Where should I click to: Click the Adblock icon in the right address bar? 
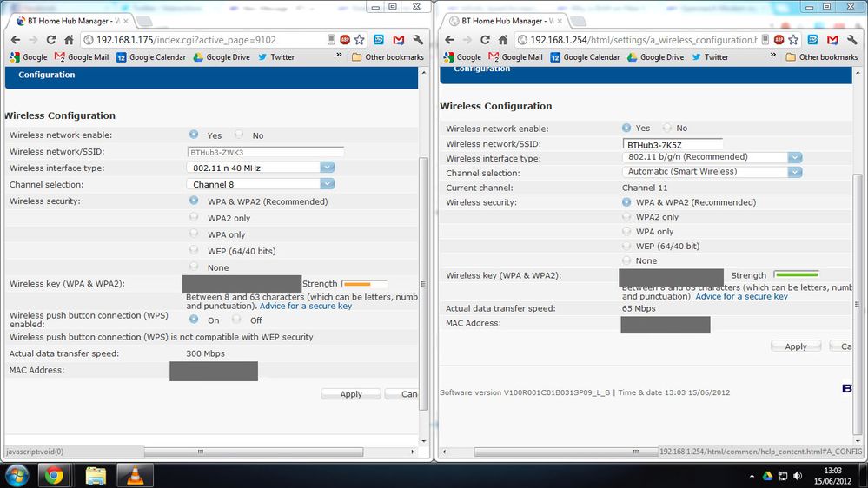[x=779, y=40]
